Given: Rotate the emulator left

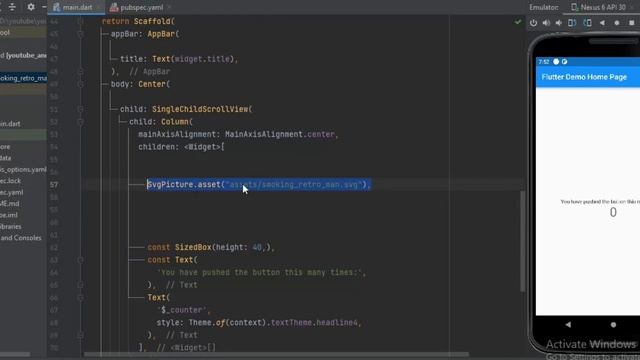Looking at the screenshot, I should (x=572, y=23).
